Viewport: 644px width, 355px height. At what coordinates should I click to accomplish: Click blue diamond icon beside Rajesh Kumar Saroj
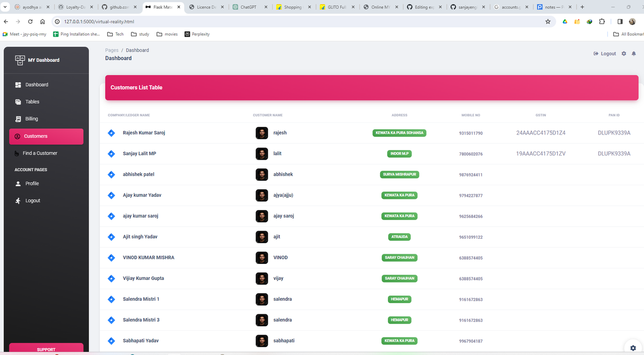click(112, 133)
